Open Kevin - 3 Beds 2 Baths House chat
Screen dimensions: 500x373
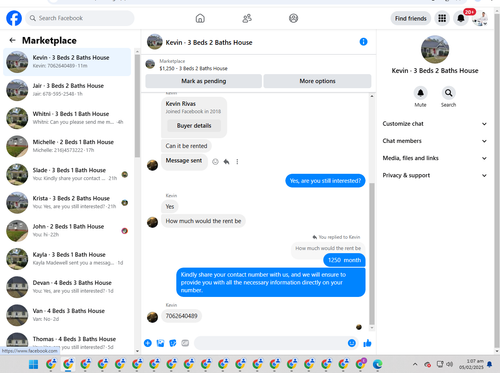[67, 62]
